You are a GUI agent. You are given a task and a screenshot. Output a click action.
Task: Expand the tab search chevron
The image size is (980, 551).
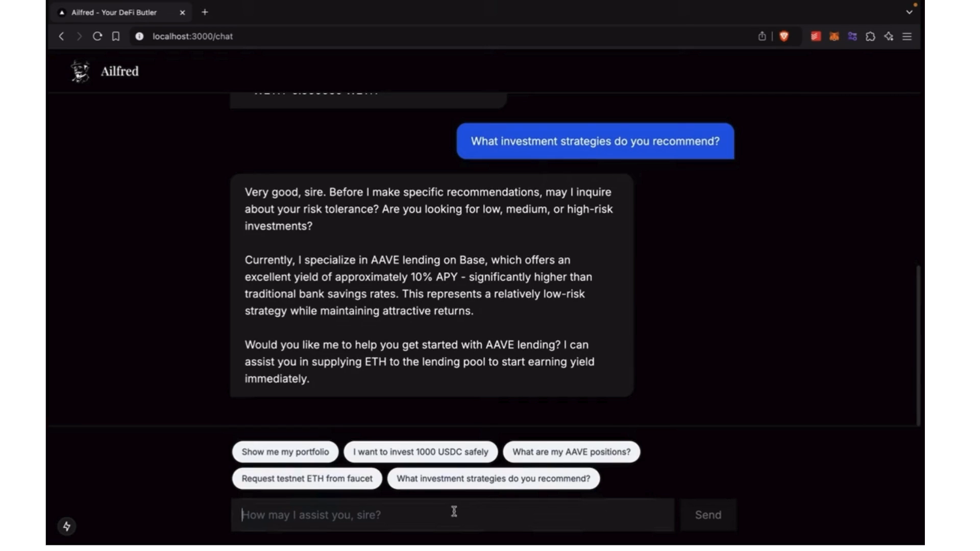[909, 12]
